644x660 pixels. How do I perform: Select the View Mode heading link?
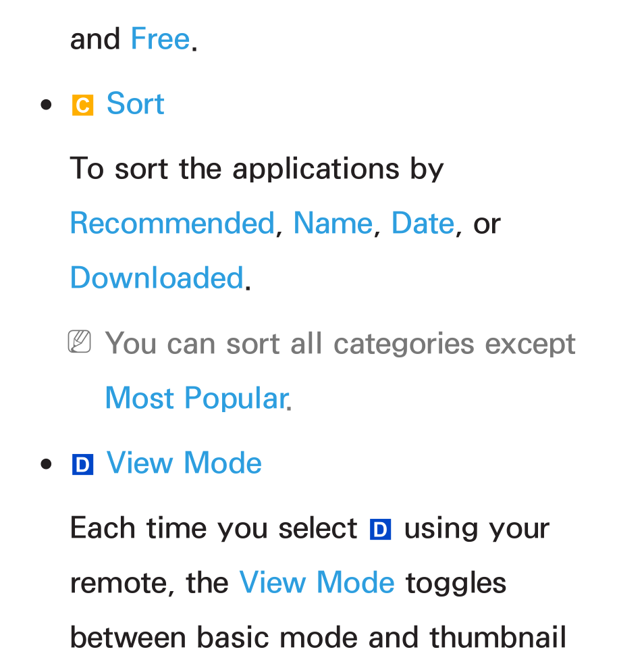click(184, 463)
